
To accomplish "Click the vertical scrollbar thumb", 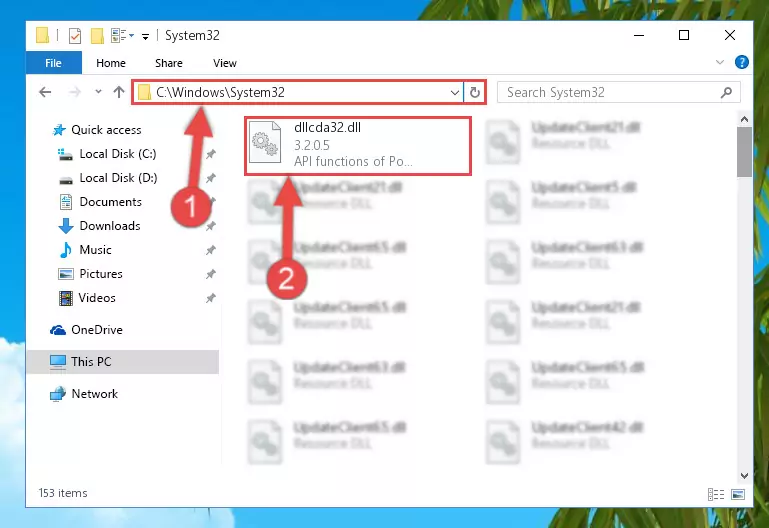I will [744, 152].
